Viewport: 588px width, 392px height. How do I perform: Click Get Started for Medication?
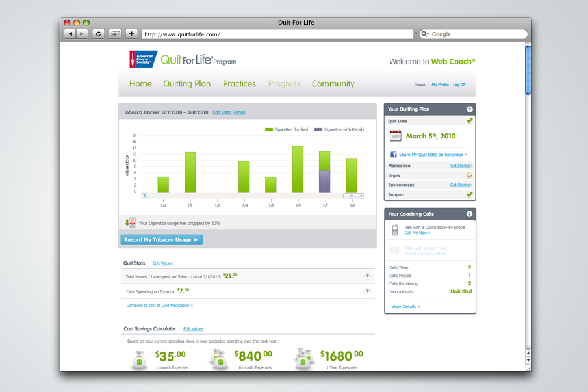(x=461, y=166)
